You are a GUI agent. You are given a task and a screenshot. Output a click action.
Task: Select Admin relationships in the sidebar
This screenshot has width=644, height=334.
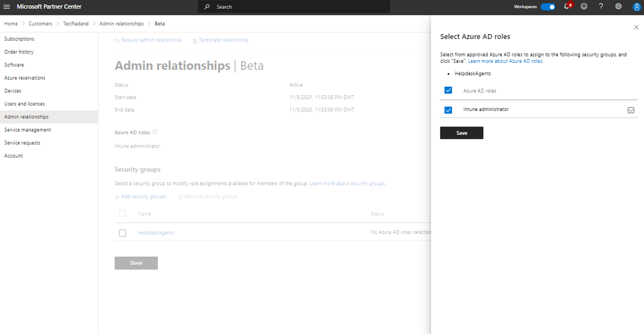(x=49, y=117)
